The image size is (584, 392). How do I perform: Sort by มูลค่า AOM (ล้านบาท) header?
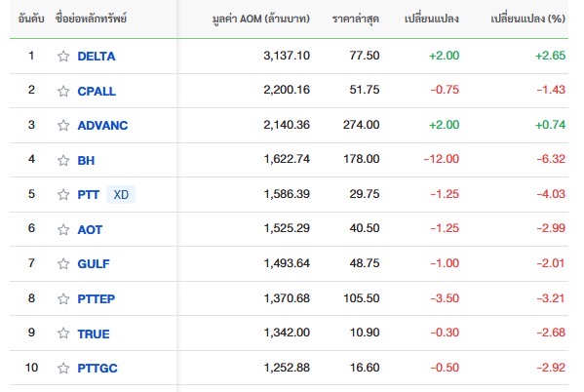point(261,19)
